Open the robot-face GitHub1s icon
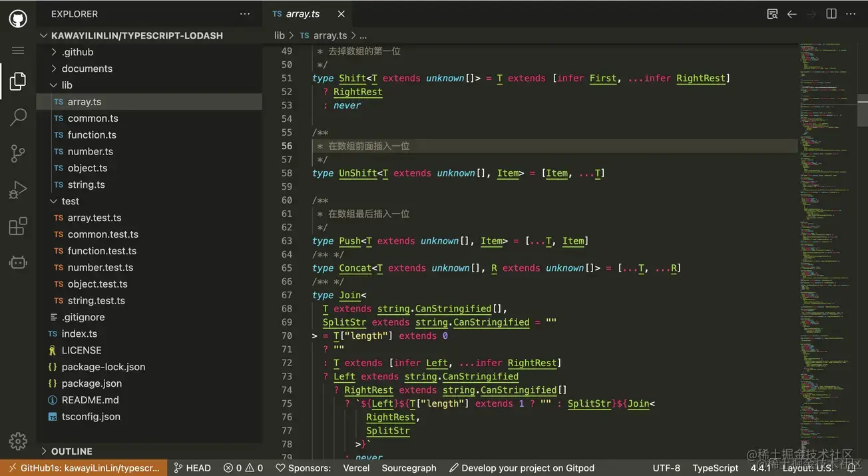 18,262
